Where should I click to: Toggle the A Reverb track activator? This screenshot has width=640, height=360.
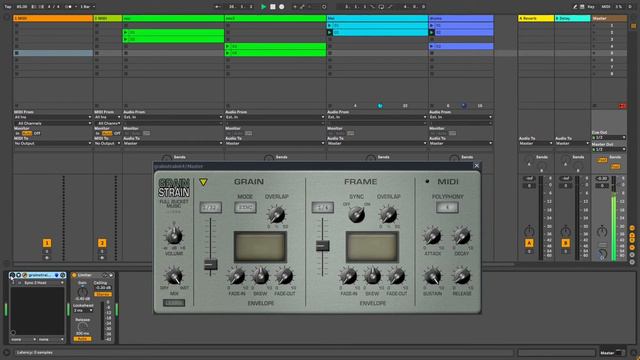[x=529, y=243]
